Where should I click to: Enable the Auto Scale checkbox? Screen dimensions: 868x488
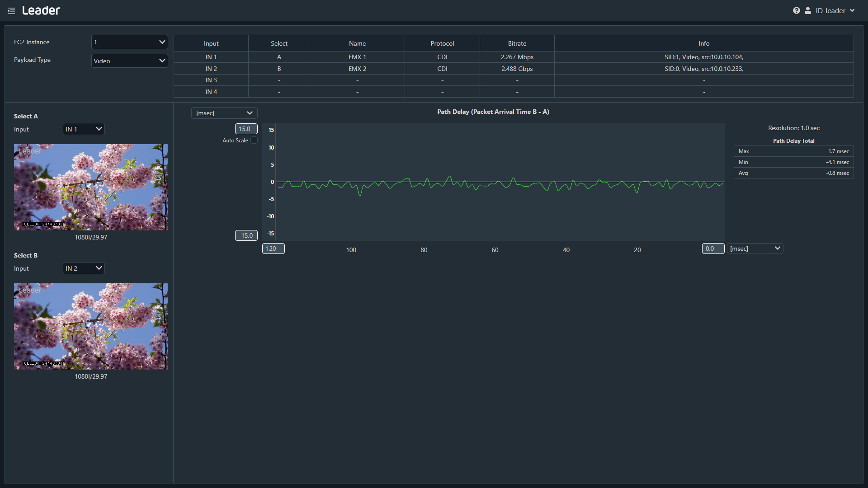[x=254, y=141]
